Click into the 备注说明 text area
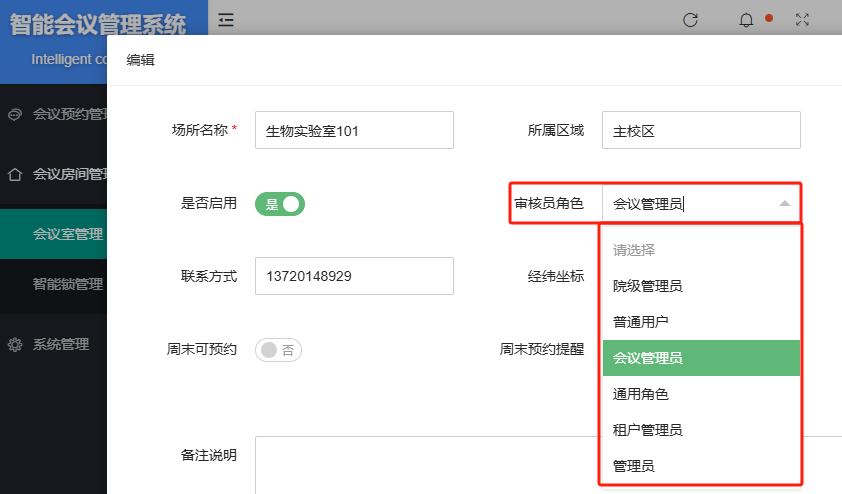 click(x=540, y=464)
